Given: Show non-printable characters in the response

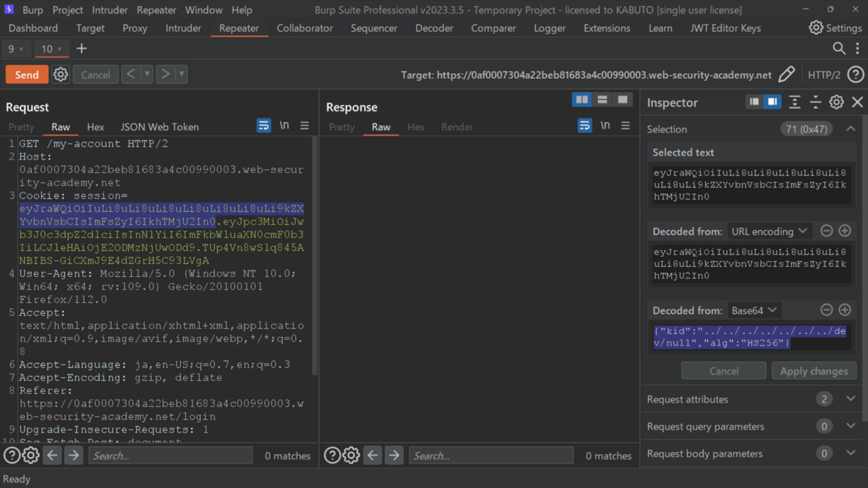Looking at the screenshot, I should point(605,126).
